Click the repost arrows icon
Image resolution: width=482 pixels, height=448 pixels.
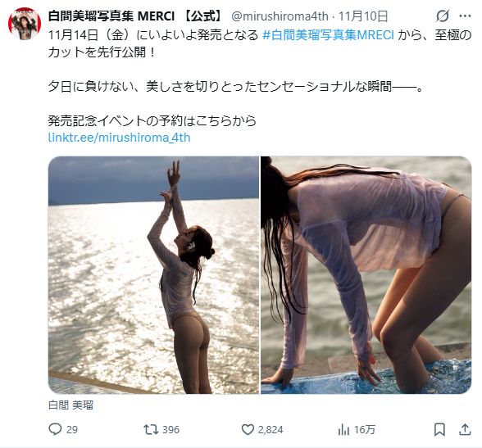[x=151, y=429]
